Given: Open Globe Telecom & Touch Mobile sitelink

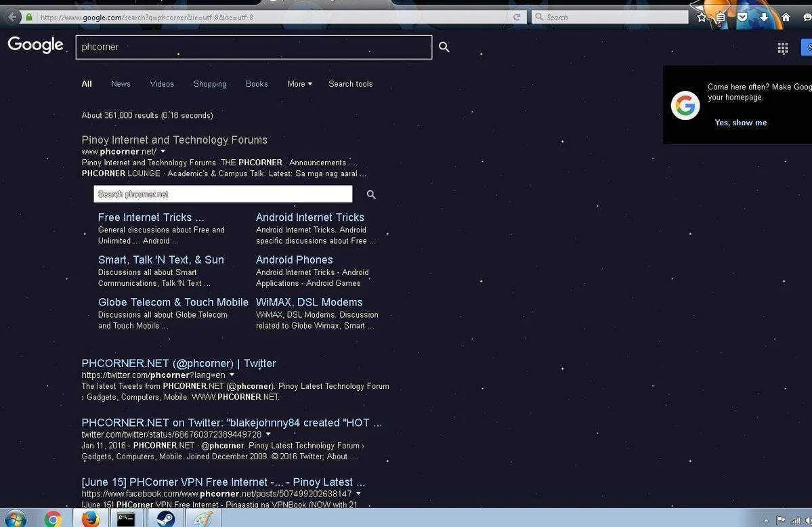Looking at the screenshot, I should click(173, 302).
